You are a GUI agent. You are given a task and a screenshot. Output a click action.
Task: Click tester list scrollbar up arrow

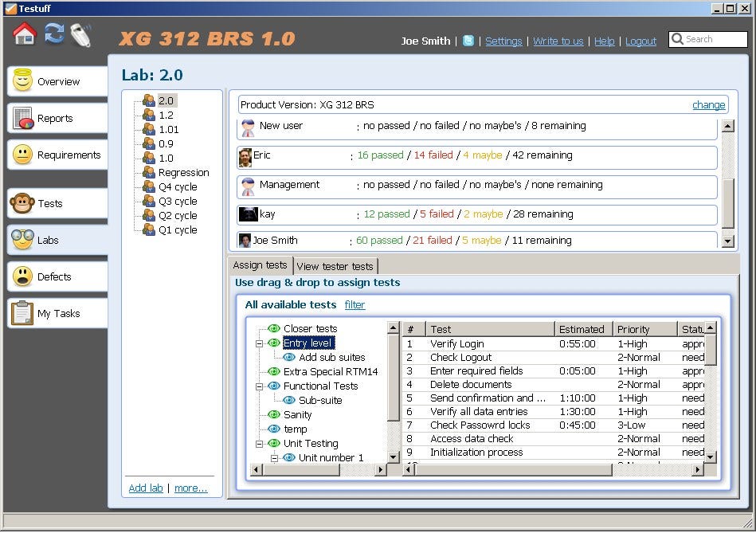point(727,126)
